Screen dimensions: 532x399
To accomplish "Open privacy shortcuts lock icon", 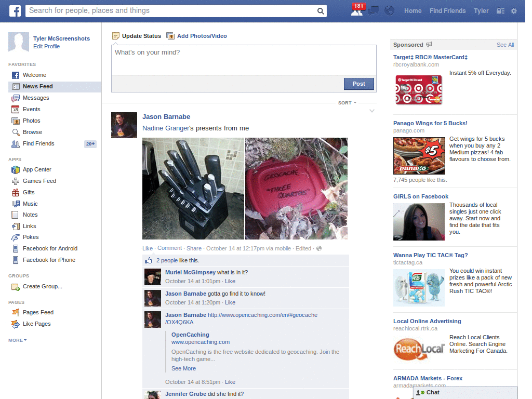I will pos(500,11).
